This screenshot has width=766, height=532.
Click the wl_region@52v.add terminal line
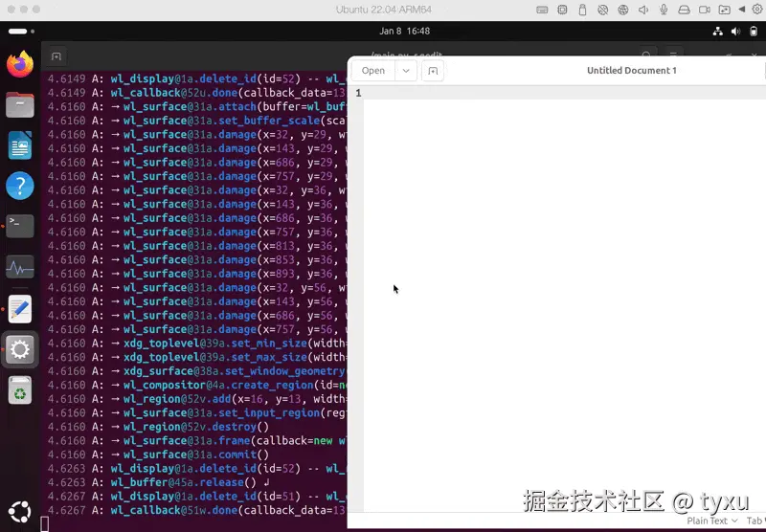click(x=196, y=399)
